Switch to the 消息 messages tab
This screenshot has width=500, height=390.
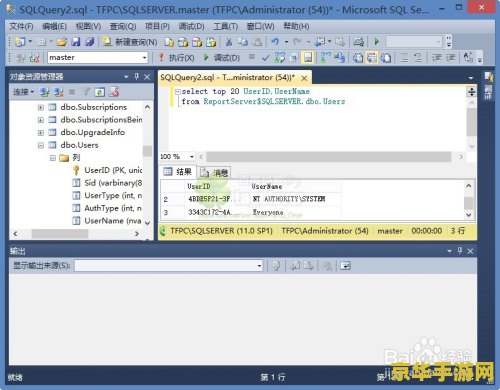pyautogui.click(x=215, y=172)
